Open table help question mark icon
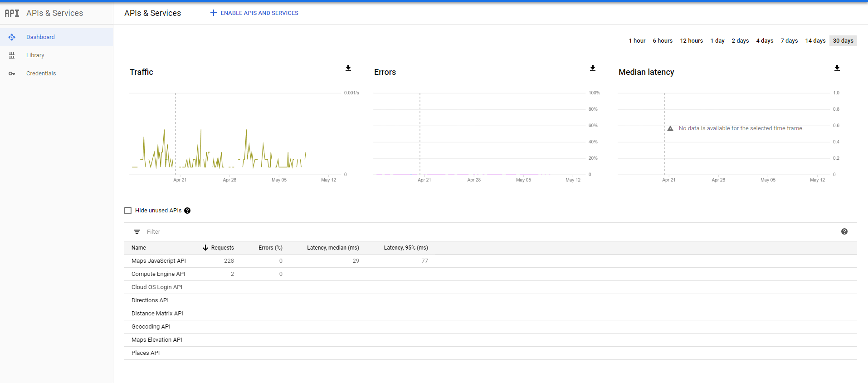The width and height of the screenshot is (868, 383). [x=844, y=231]
